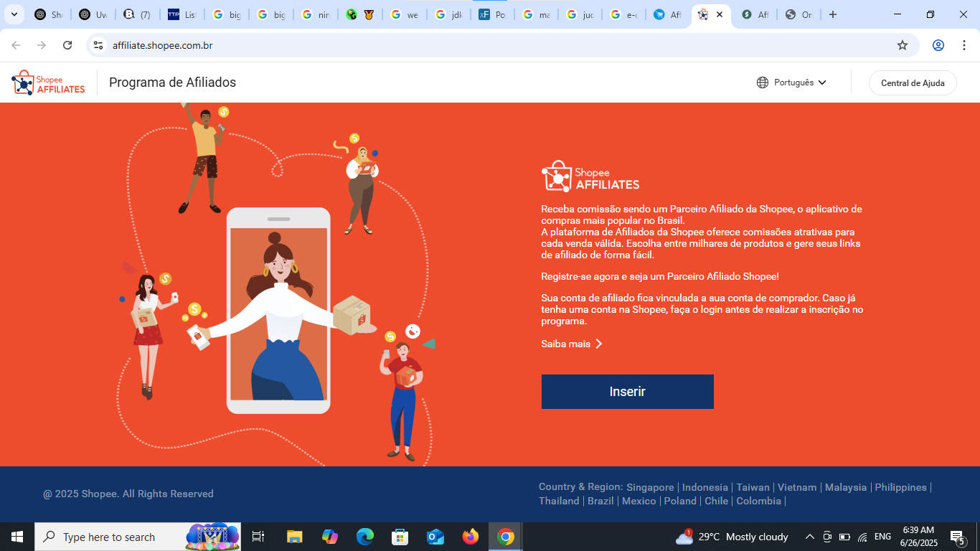Screen dimensions: 980x551
Task: Select Brazil region link
Action: [600, 501]
